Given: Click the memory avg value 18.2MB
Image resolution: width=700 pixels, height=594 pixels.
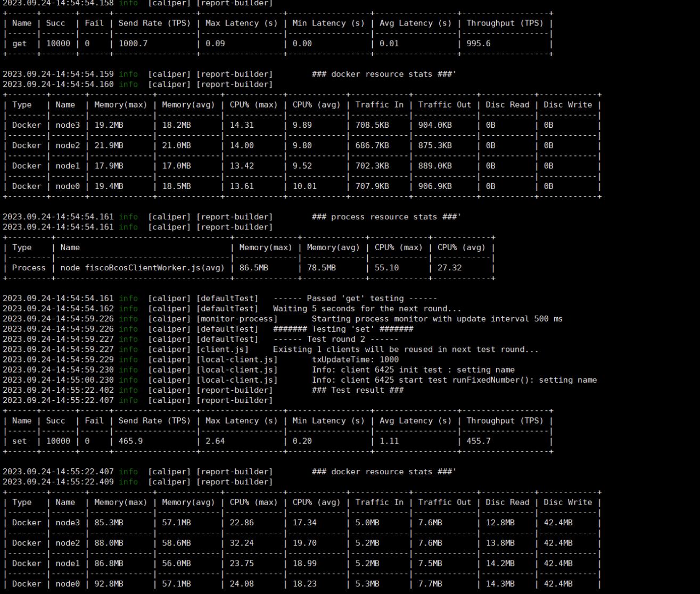Looking at the screenshot, I should point(176,125).
